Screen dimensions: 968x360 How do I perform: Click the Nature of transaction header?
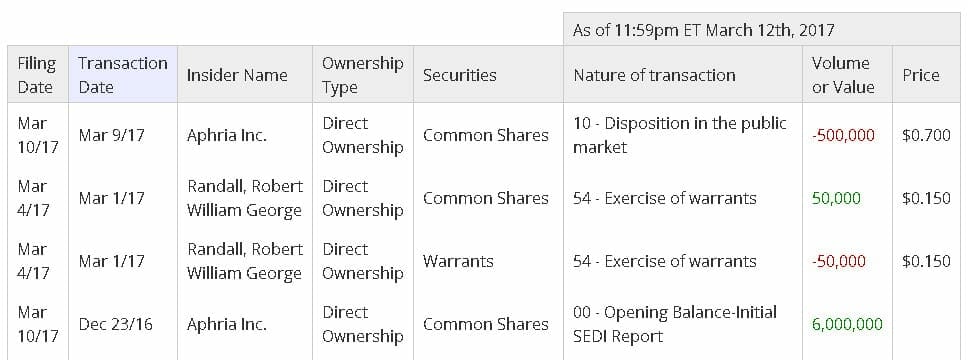click(654, 75)
